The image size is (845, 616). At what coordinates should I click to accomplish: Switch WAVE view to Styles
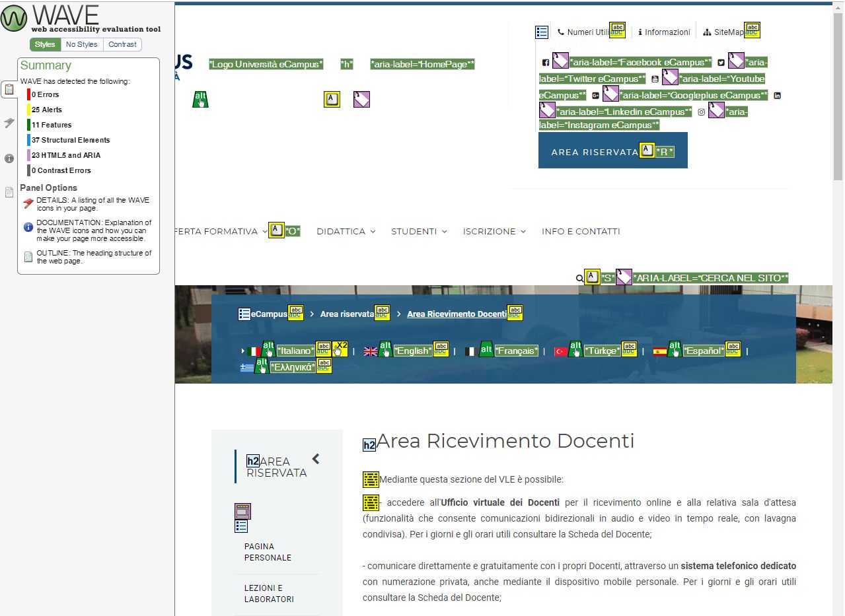(45, 44)
